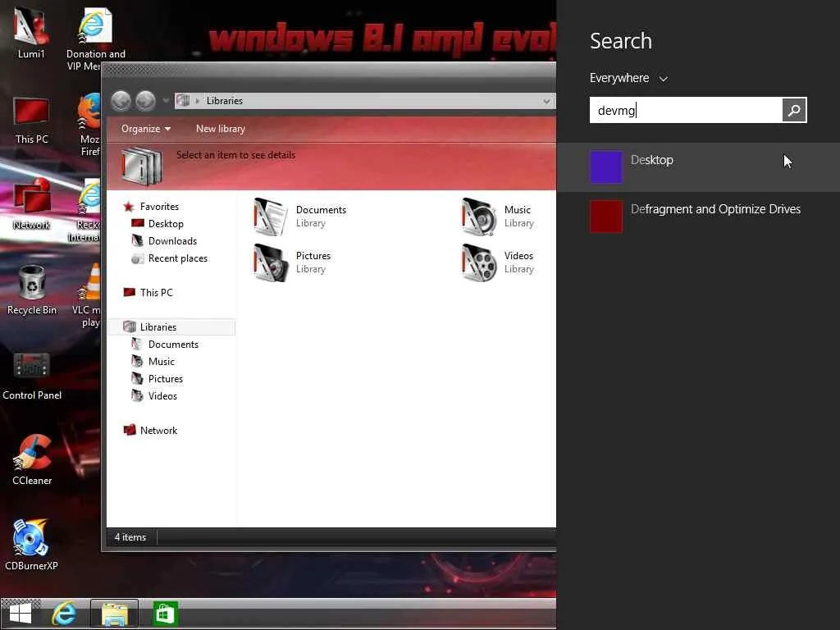Click New library in the toolbar

coord(220,129)
